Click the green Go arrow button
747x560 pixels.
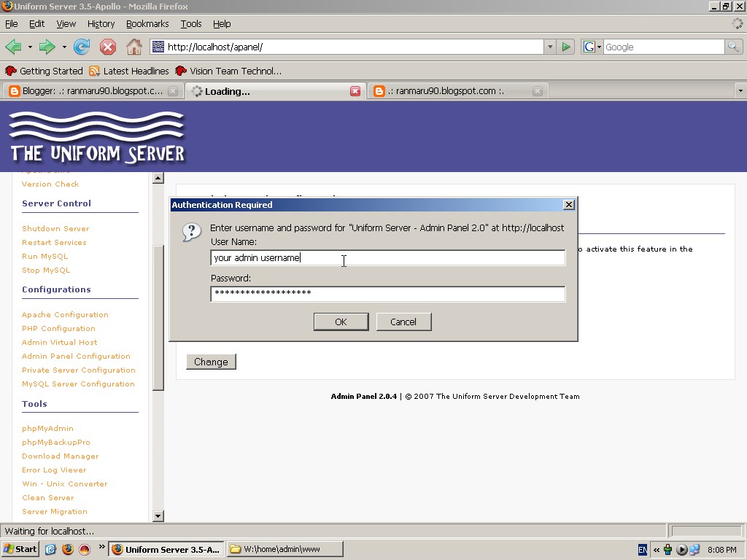point(566,47)
